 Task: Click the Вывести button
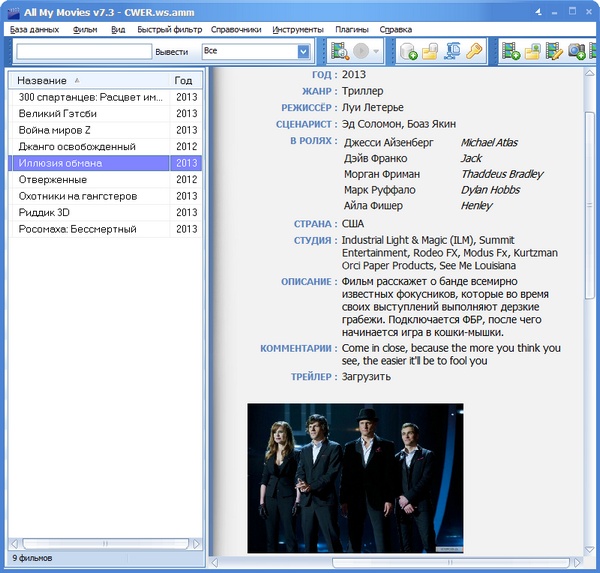(x=171, y=51)
